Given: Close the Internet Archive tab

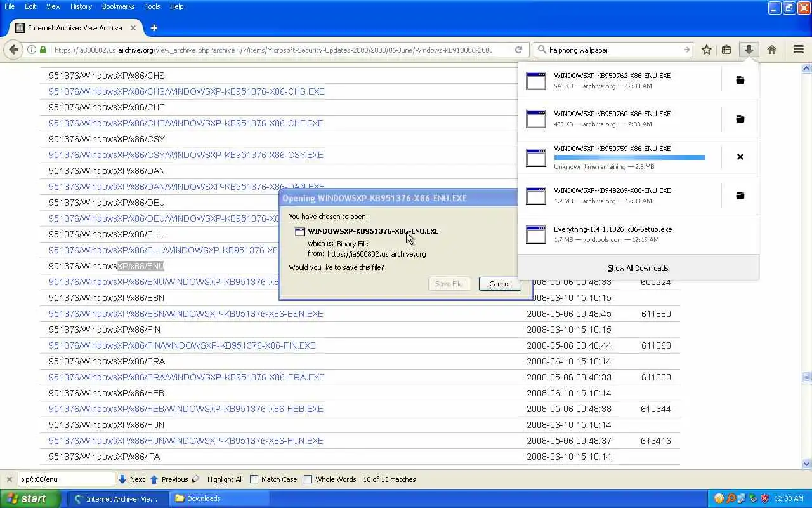Looking at the screenshot, I should (133, 28).
